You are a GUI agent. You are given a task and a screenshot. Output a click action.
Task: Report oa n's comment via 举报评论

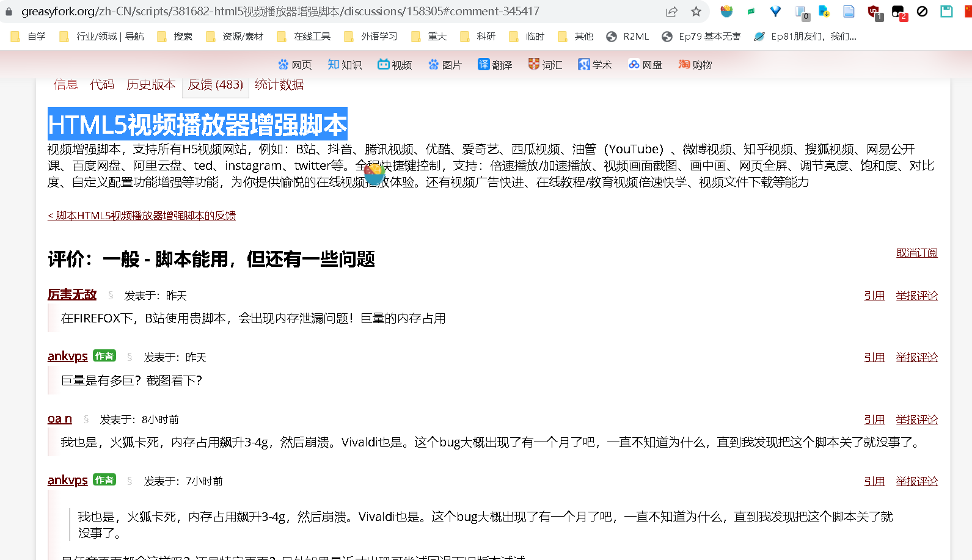pyautogui.click(x=917, y=420)
